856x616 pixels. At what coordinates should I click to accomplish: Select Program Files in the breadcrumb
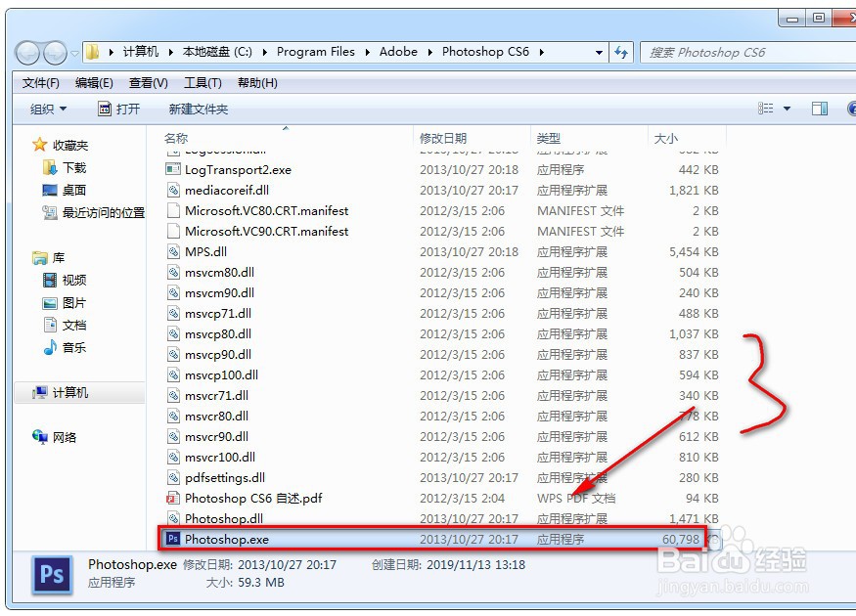pyautogui.click(x=316, y=52)
